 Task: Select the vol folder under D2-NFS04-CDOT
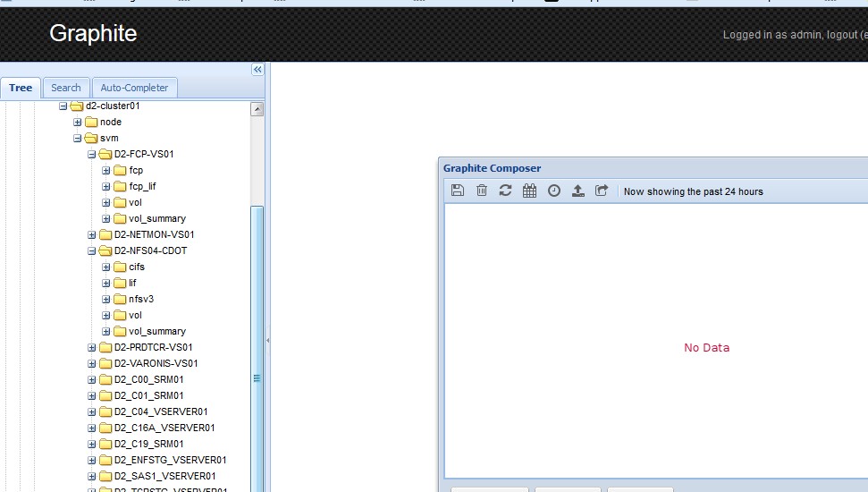click(x=135, y=315)
